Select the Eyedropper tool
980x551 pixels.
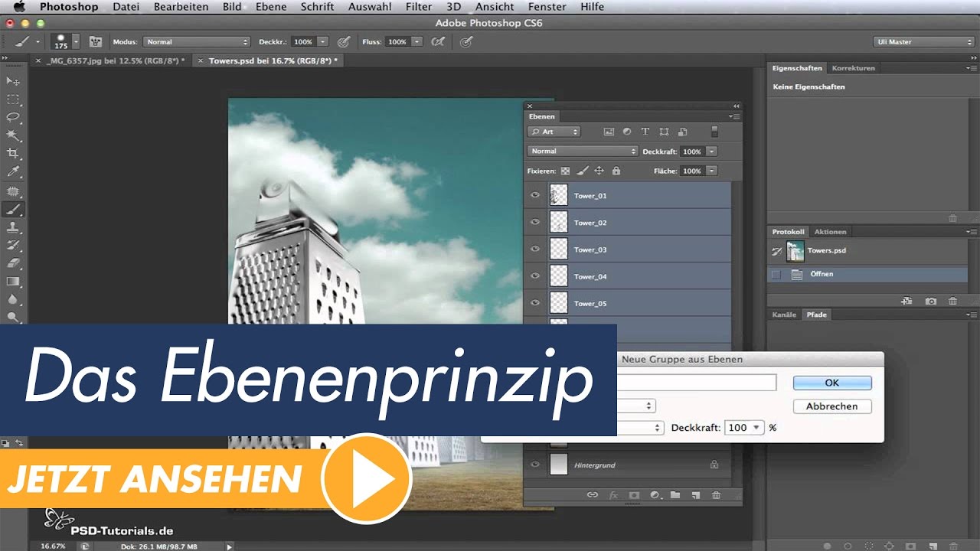click(13, 173)
